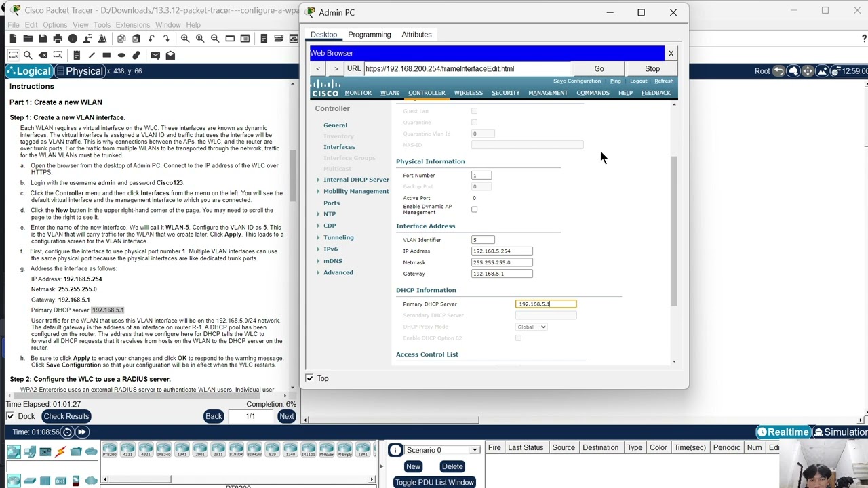
Task: Toggle the Guest Lan checkbox
Action: coord(474,111)
